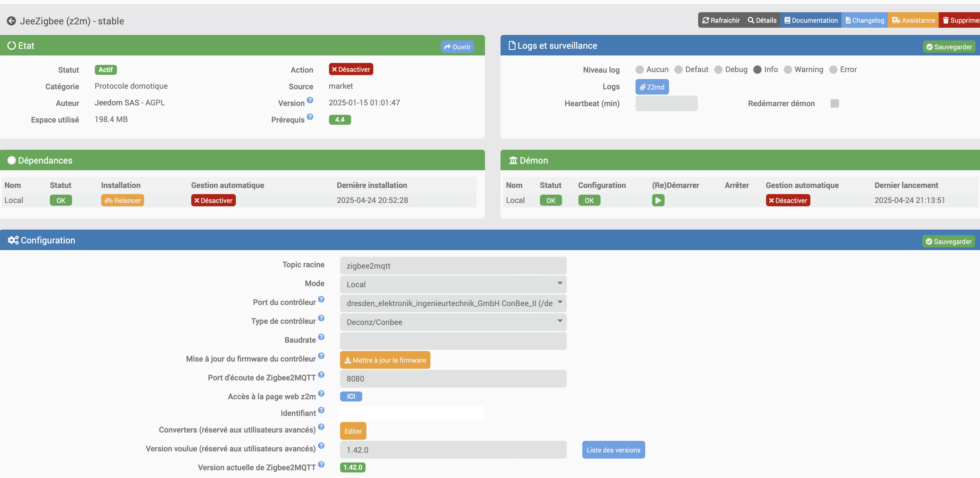Click help icon beside Identifiant
The height and width of the screenshot is (478, 980).
(321, 410)
